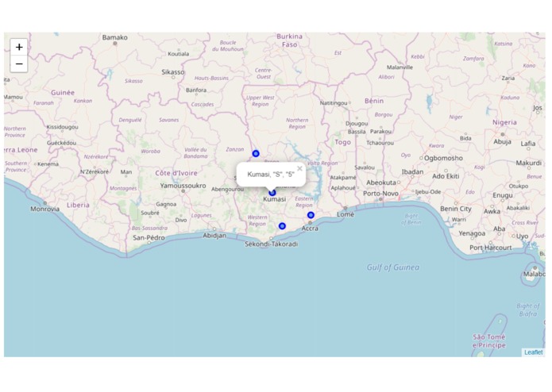Click the Bight of Biafra label

(527, 309)
